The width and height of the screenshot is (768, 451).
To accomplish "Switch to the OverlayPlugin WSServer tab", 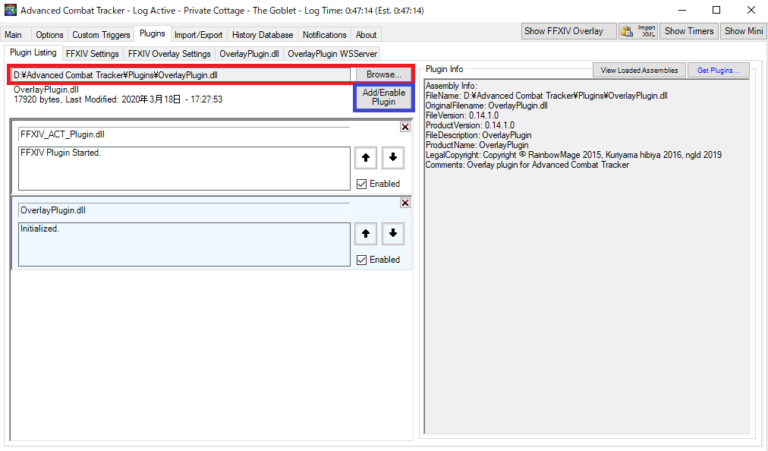I will point(332,53).
